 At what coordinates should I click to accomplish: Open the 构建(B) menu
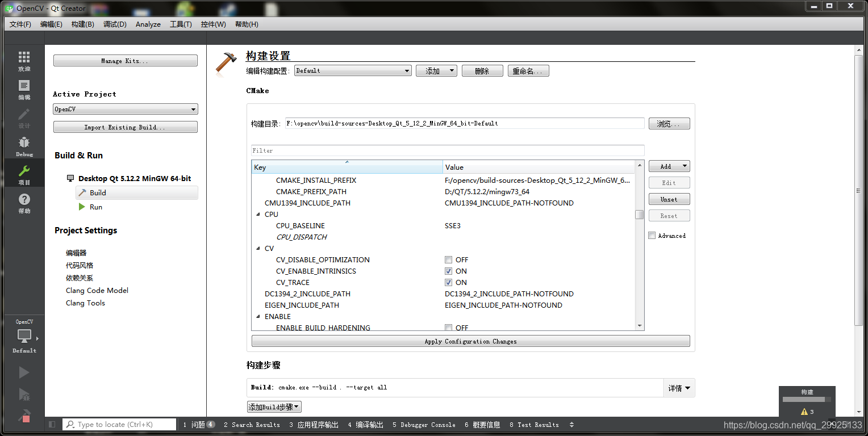coord(83,24)
